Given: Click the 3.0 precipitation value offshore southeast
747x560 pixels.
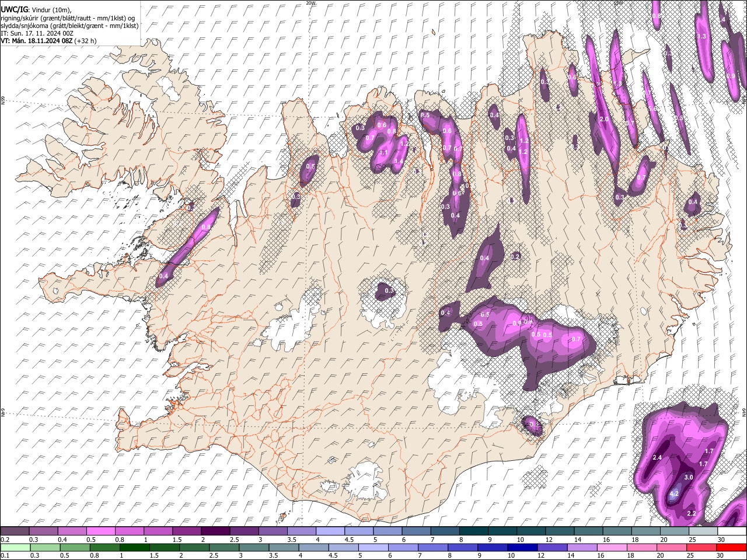Looking at the screenshot, I should [689, 477].
